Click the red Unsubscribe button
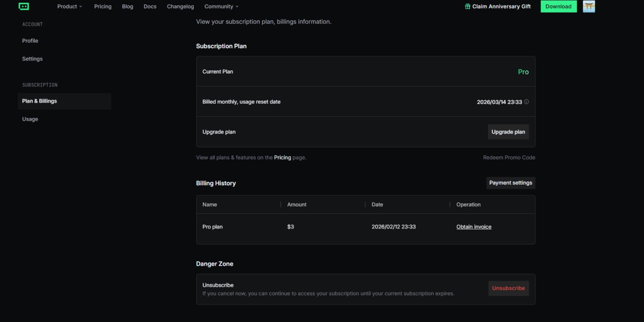The width and height of the screenshot is (644, 322). (508, 288)
